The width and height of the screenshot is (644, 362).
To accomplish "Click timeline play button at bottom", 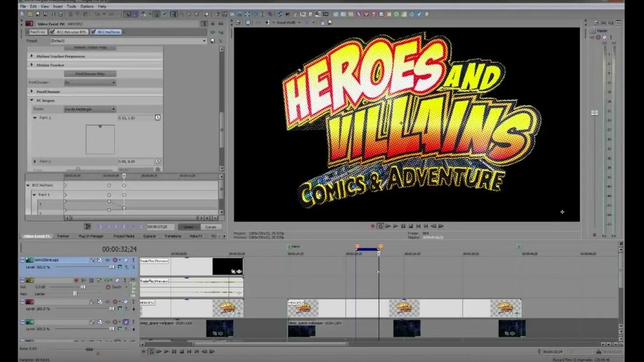I will click(x=166, y=351).
